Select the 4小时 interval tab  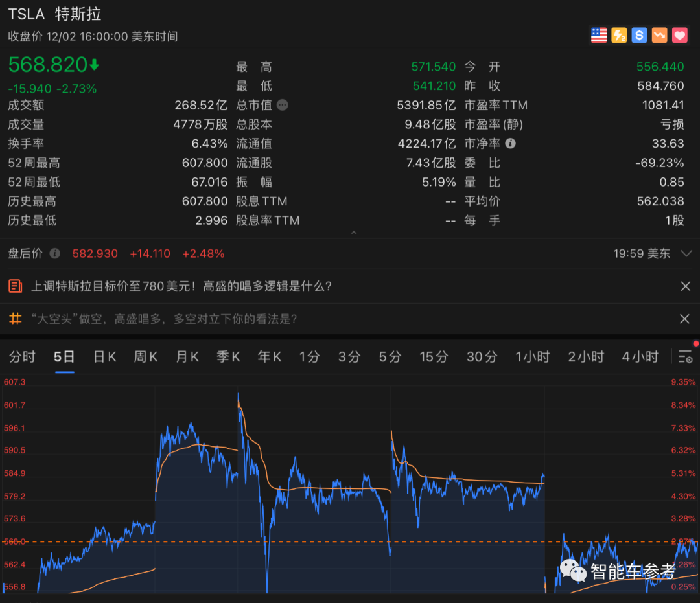click(x=640, y=357)
